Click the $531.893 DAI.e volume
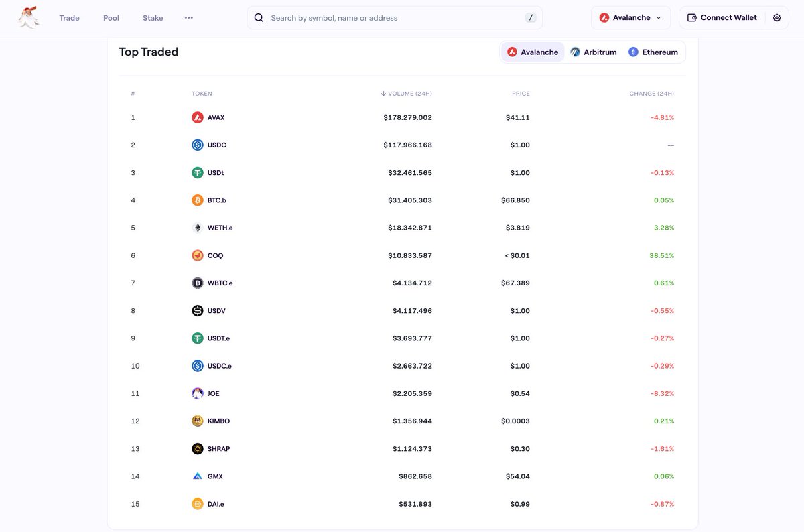The image size is (804, 532). 415,504
